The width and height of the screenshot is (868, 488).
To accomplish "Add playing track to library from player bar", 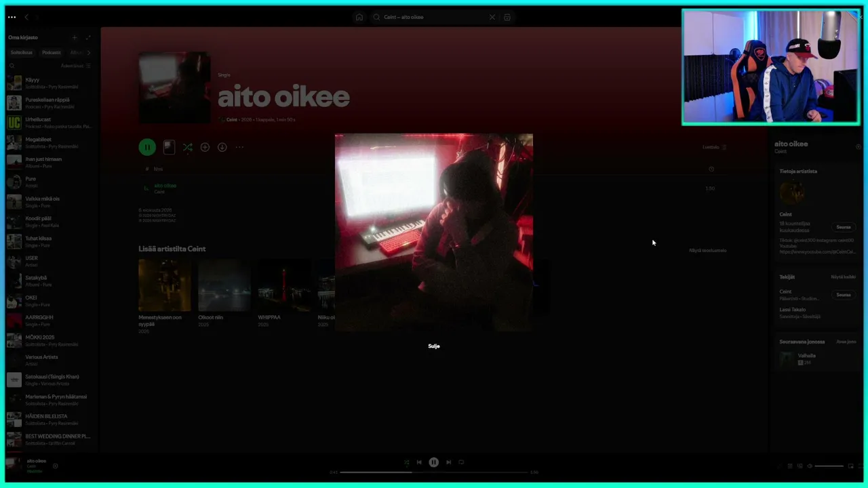I will point(56,466).
